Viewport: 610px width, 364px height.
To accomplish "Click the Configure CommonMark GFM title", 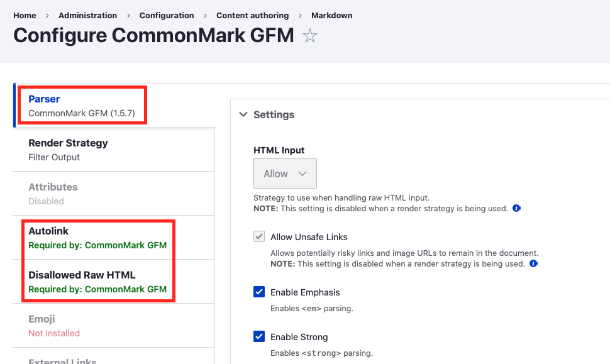I will tap(153, 35).
